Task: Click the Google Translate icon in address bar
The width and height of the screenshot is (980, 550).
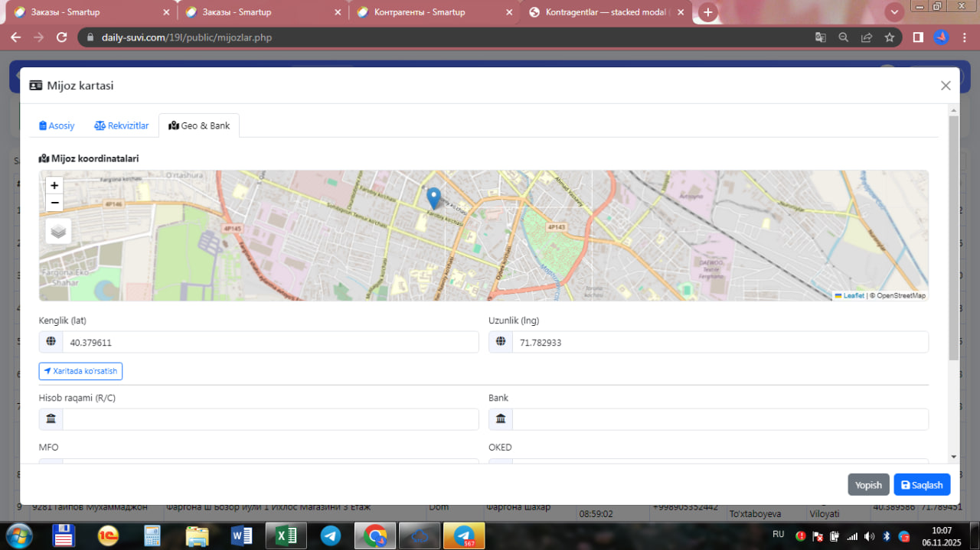Action: pos(820,37)
